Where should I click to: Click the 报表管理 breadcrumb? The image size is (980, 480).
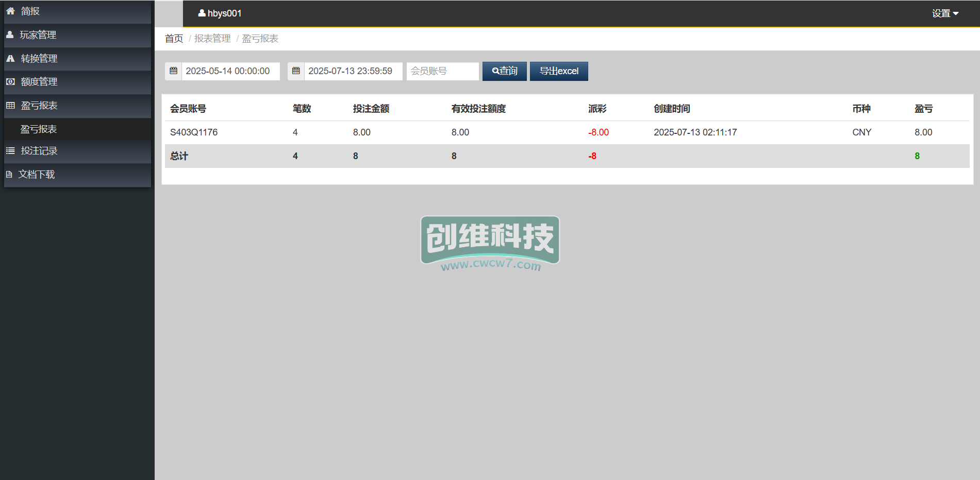[212, 39]
